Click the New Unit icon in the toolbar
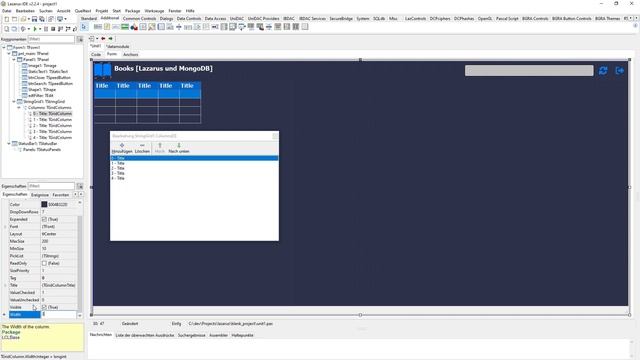The width and height of the screenshot is (640, 360). point(7,19)
